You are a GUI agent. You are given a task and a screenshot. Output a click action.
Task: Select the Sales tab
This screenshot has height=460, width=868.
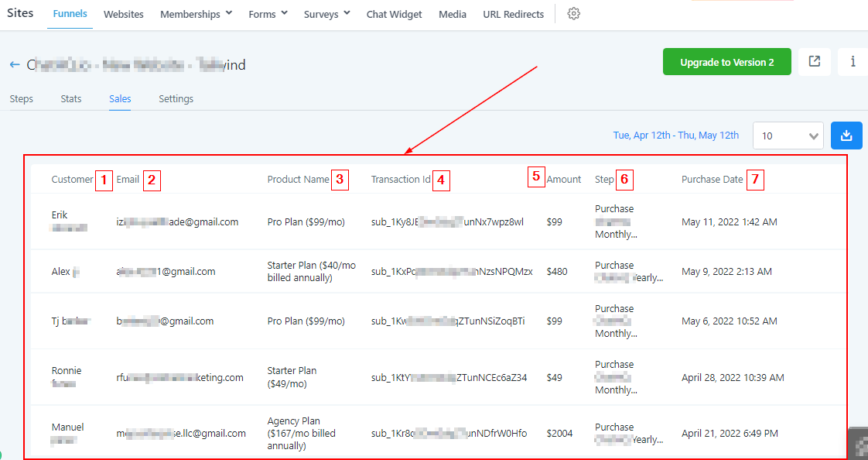tap(120, 99)
